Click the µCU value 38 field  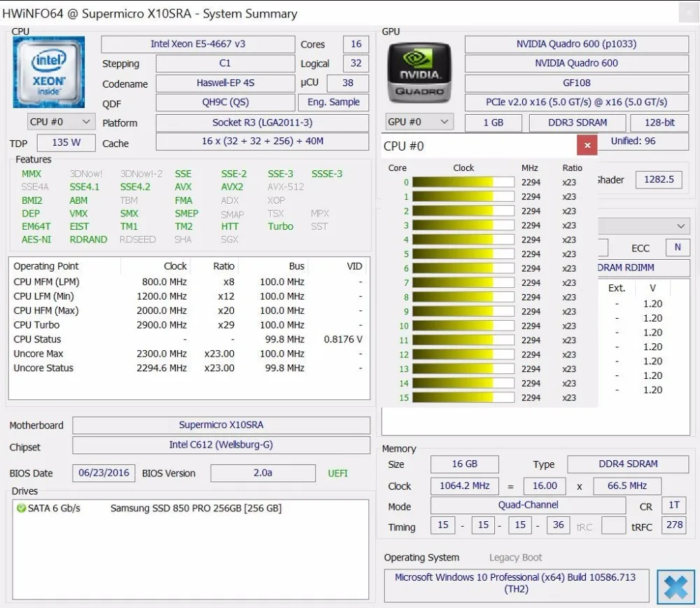348,83
